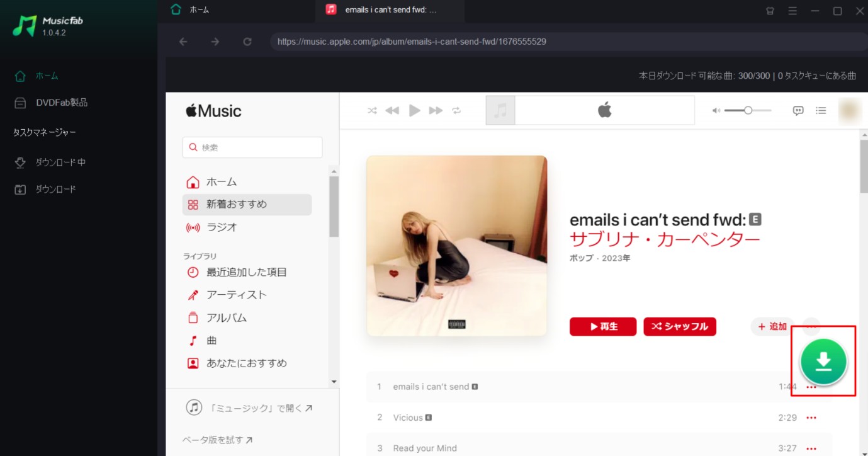Switch to the emails i can't send fwd tab
This screenshot has width=868, height=456.
coord(390,10)
